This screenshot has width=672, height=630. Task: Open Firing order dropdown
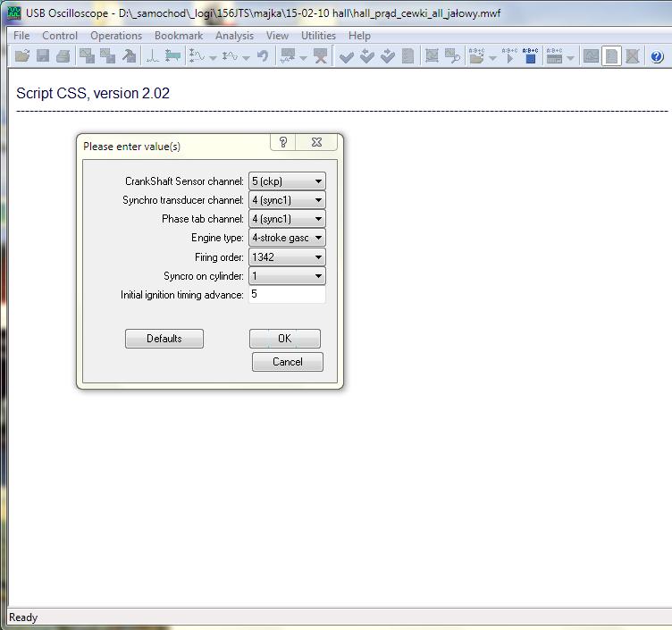tap(287, 257)
